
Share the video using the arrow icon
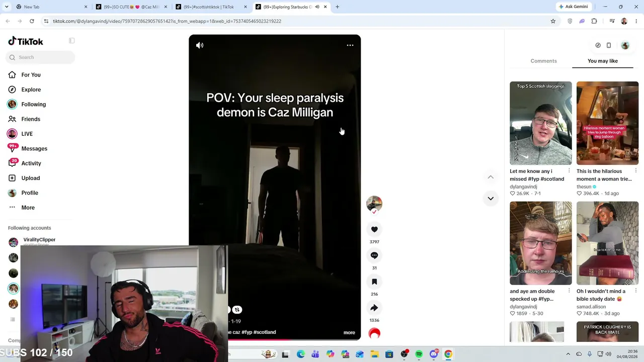coord(374,308)
